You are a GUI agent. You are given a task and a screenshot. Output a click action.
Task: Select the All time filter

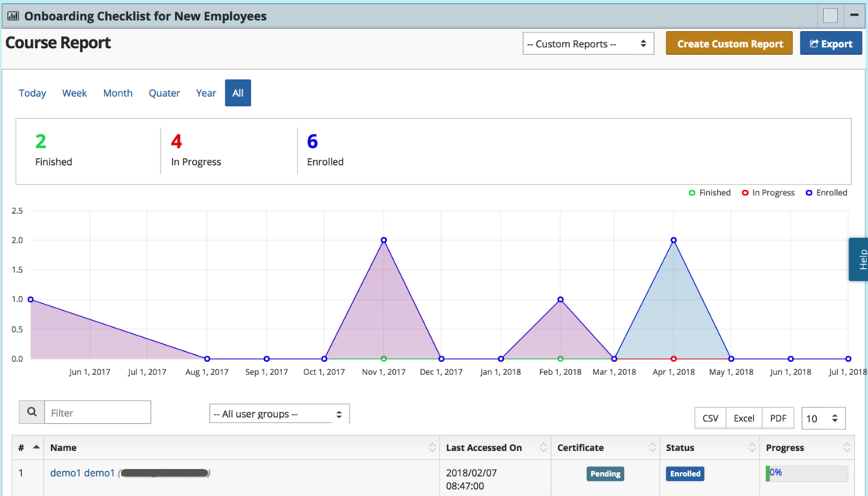point(238,93)
